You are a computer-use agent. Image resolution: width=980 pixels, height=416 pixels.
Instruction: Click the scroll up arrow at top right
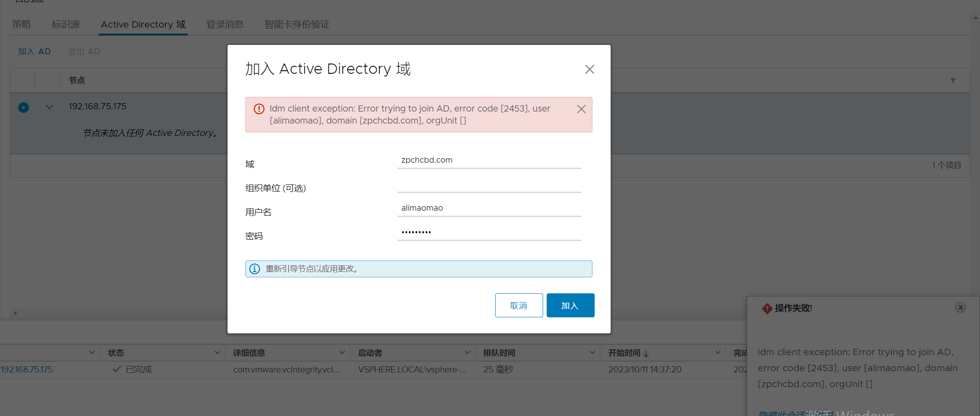(x=976, y=17)
